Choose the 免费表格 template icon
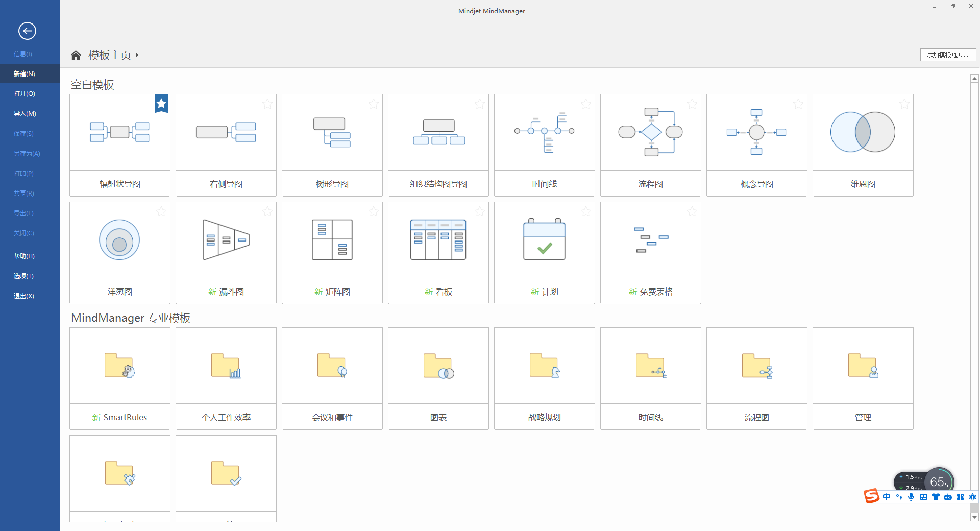 pos(651,240)
